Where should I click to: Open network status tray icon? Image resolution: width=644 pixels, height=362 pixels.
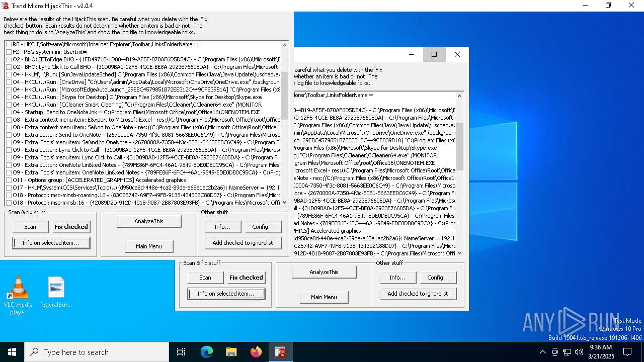[567, 352]
